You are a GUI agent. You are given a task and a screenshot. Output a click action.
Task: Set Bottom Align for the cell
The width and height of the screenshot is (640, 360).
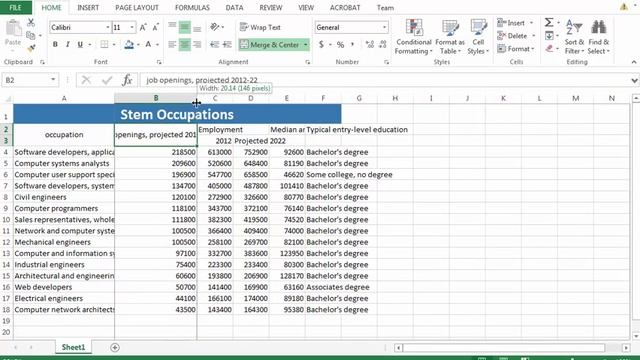coord(197,27)
